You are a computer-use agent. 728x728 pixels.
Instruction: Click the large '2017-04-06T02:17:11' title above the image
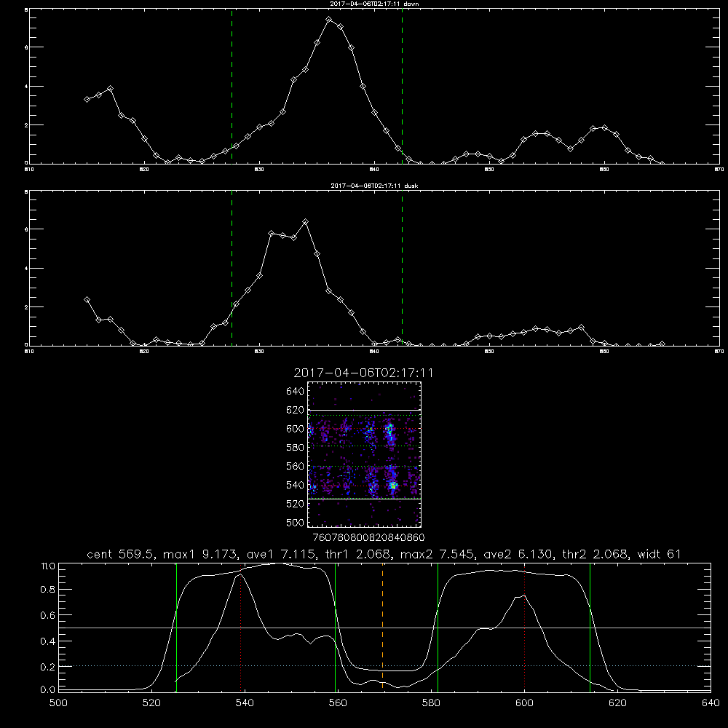click(363, 373)
